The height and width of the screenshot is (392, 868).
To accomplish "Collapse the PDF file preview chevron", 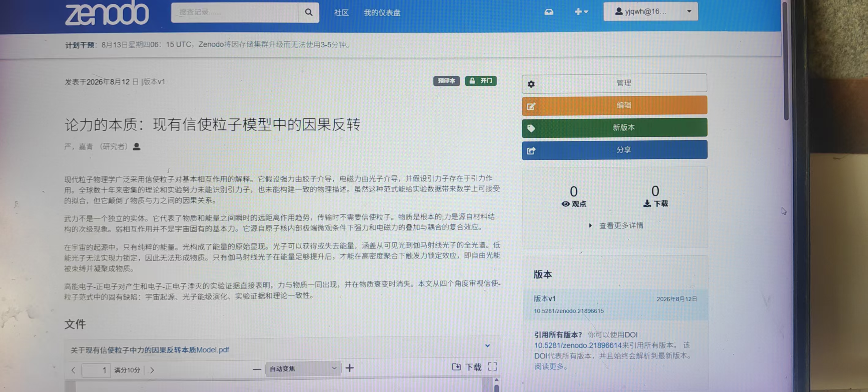I will click(x=487, y=345).
